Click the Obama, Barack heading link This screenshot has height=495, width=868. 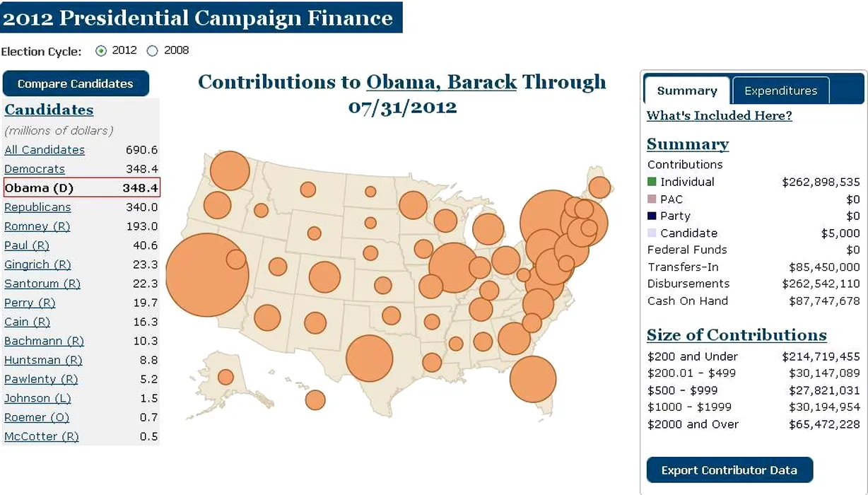click(x=441, y=82)
